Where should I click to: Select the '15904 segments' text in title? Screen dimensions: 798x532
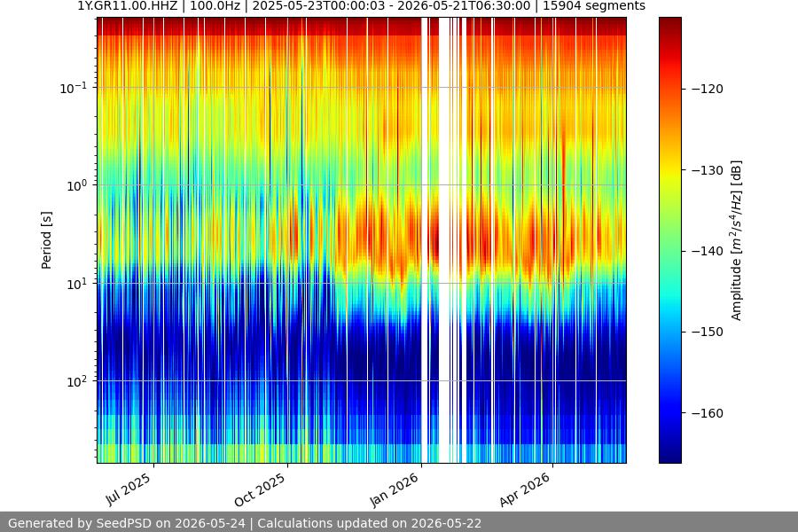coord(594,5)
